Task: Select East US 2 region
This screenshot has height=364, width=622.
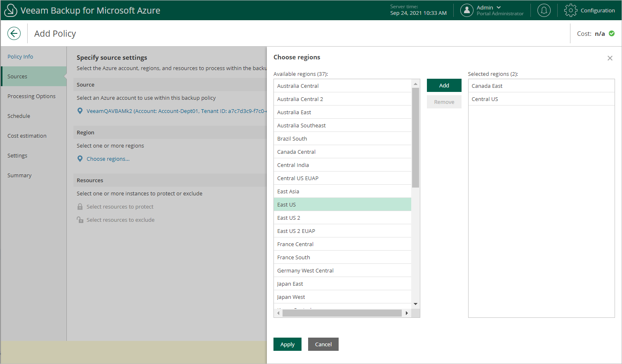Action: pyautogui.click(x=343, y=218)
